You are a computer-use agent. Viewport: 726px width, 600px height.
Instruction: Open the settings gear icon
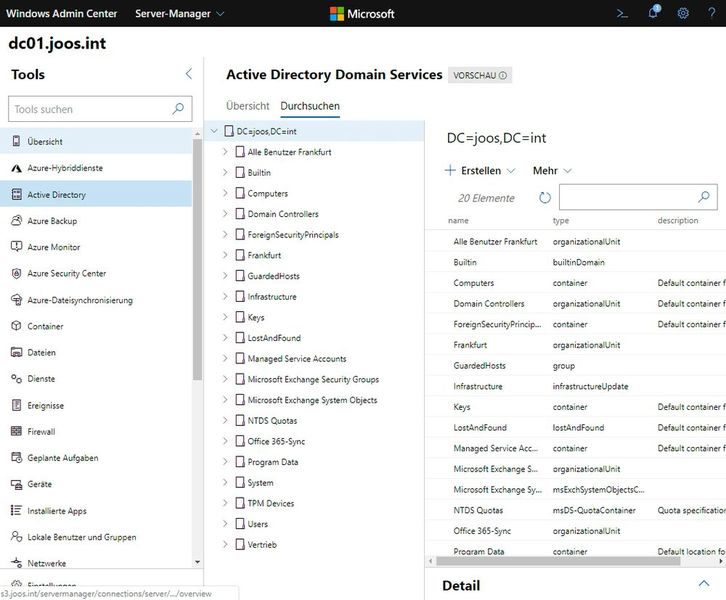[x=683, y=13]
